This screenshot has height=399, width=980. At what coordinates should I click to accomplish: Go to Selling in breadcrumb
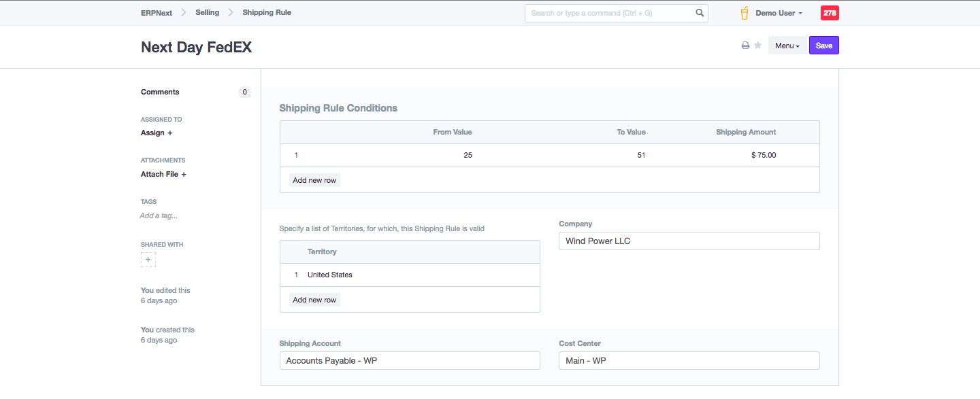tap(207, 13)
